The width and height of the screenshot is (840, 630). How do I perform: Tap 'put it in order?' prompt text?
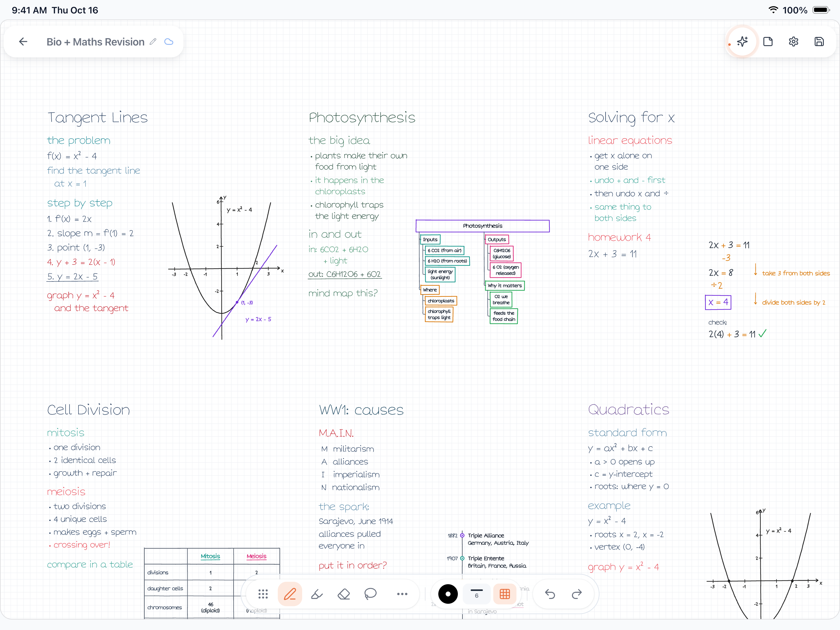353,565
